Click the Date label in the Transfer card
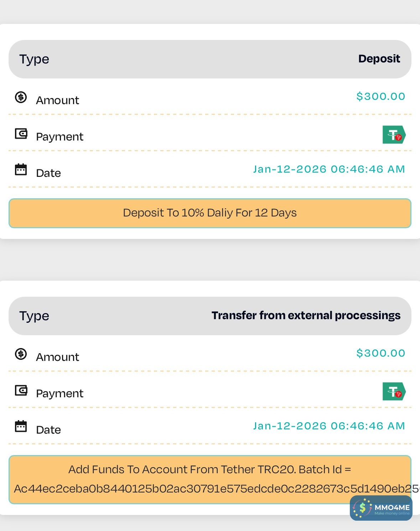 [48, 430]
